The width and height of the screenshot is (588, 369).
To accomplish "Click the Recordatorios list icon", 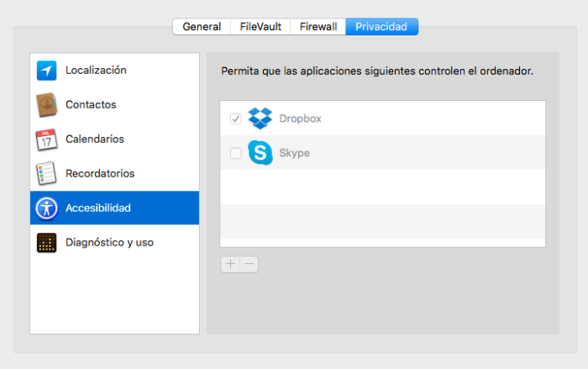I will tap(46, 173).
